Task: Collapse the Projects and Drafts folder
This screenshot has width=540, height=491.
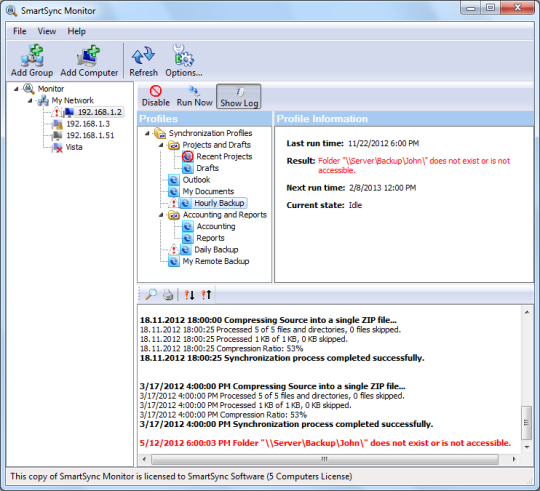Action: point(161,145)
